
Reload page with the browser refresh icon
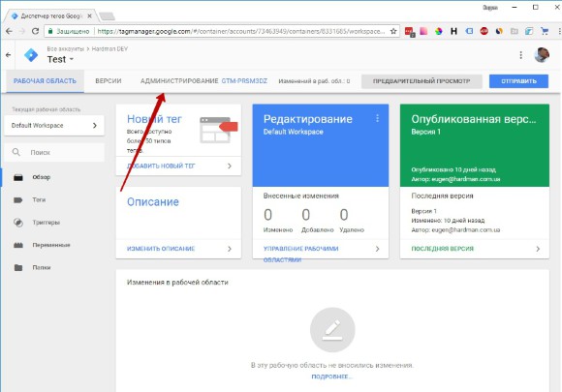35,32
